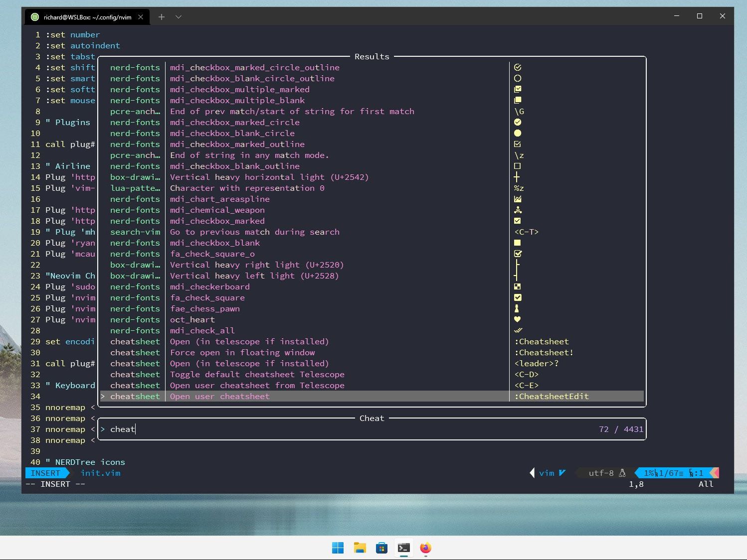Click the chart areaspline glyph icon

pyautogui.click(x=518, y=199)
